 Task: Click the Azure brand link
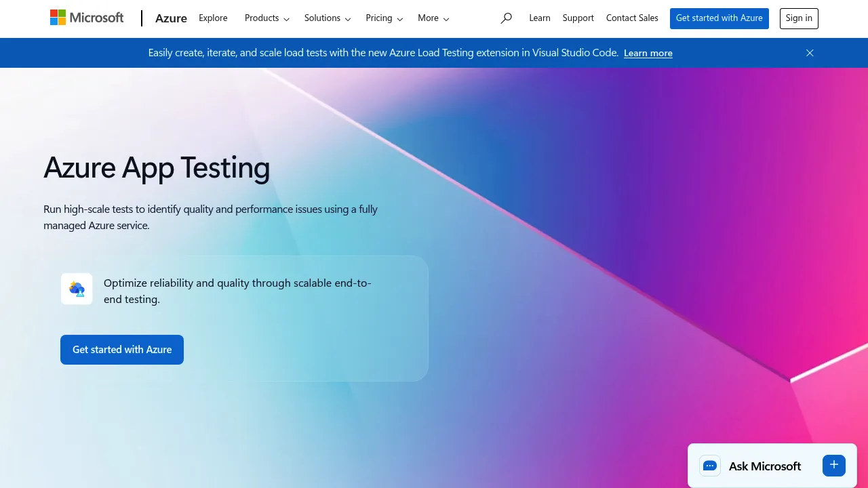point(171,18)
